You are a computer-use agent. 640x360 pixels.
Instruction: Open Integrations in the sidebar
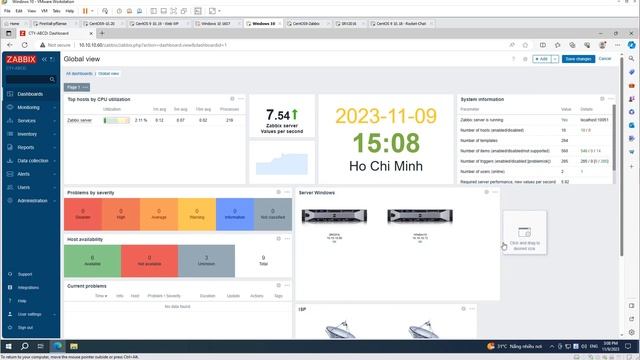28,288
